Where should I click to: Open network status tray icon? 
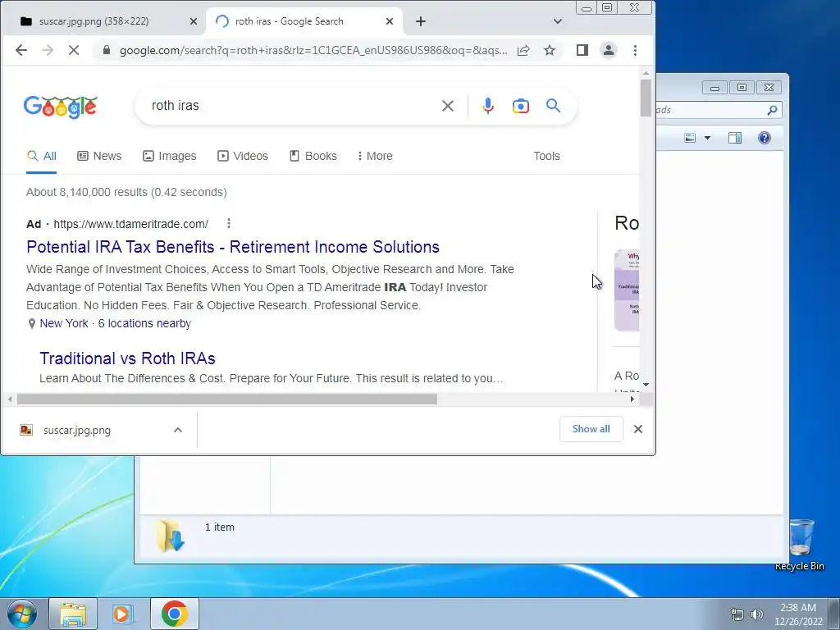pos(737,614)
